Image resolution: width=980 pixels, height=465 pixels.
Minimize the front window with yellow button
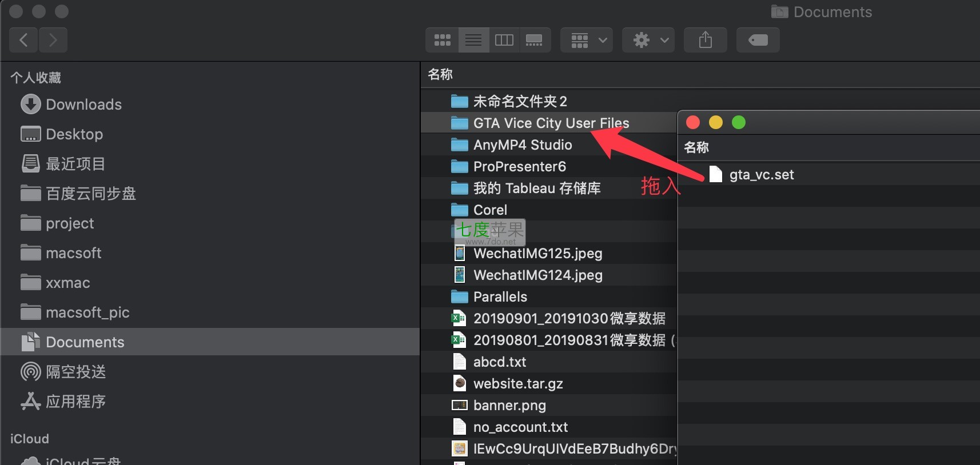(x=716, y=122)
